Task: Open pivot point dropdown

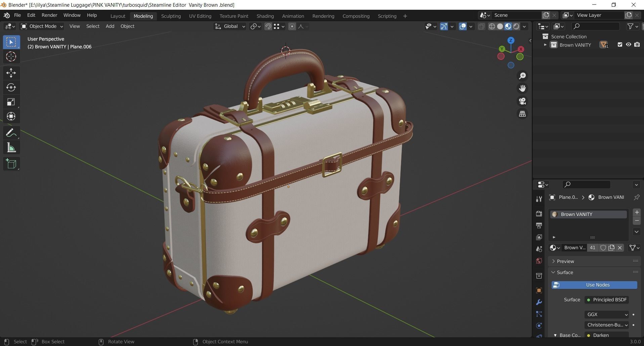Action: (255, 26)
